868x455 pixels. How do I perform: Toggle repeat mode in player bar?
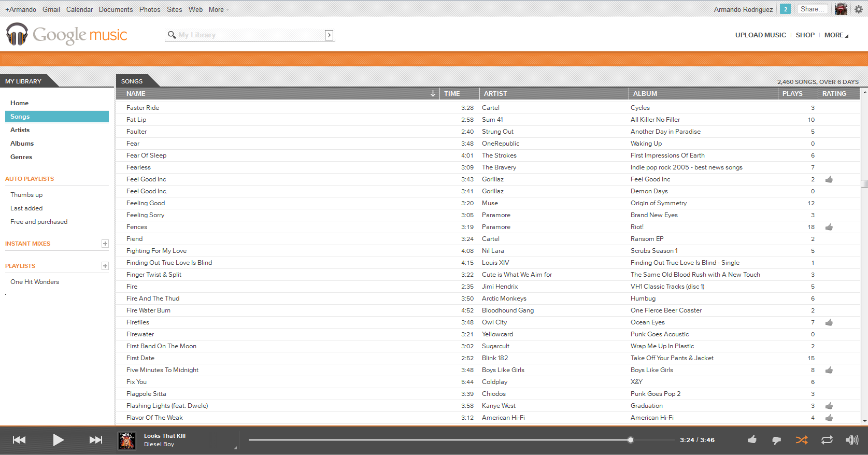tap(827, 440)
